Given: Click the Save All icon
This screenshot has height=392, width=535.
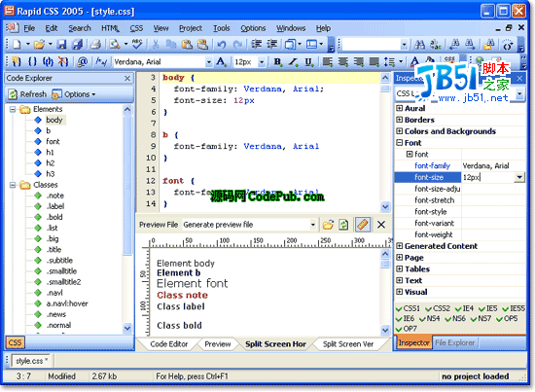Looking at the screenshot, I should 78,45.
